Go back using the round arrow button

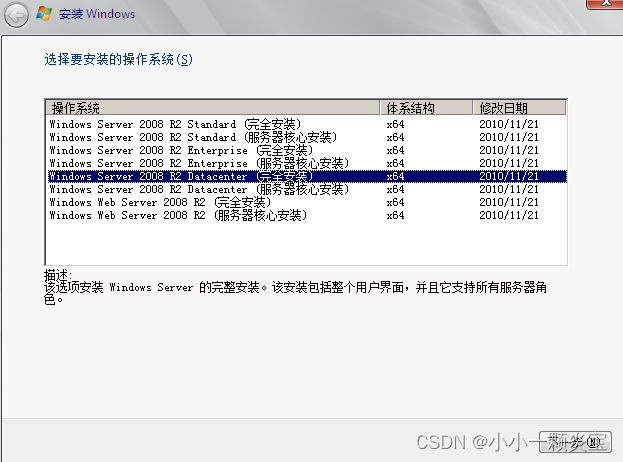[x=16, y=15]
